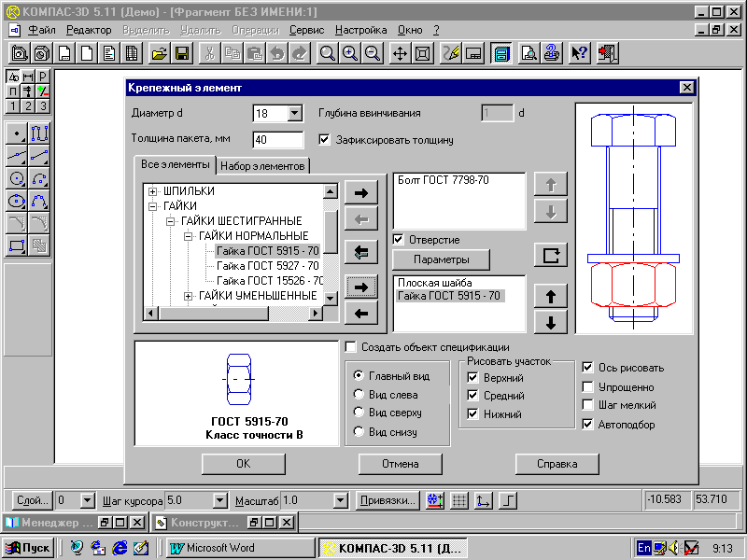
Task: Click tree list vertical scrollbar down arrow
Action: (x=331, y=299)
